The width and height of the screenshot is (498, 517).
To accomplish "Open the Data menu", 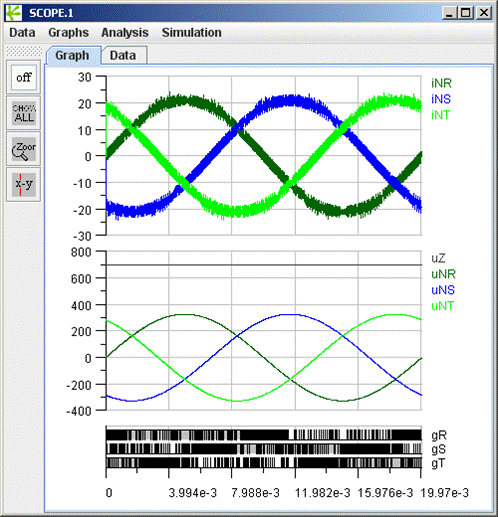I will coord(22,33).
